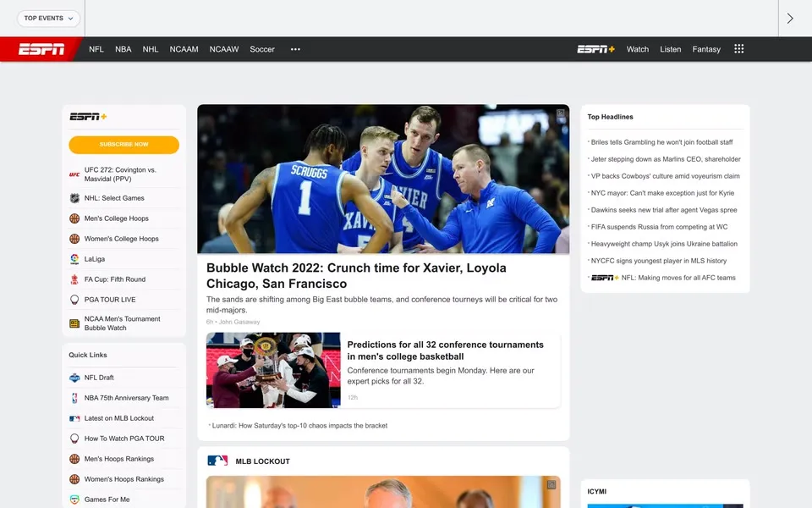Click basketball icon beside Men's Hoops Rankings
The height and width of the screenshot is (508, 812).
74,459
